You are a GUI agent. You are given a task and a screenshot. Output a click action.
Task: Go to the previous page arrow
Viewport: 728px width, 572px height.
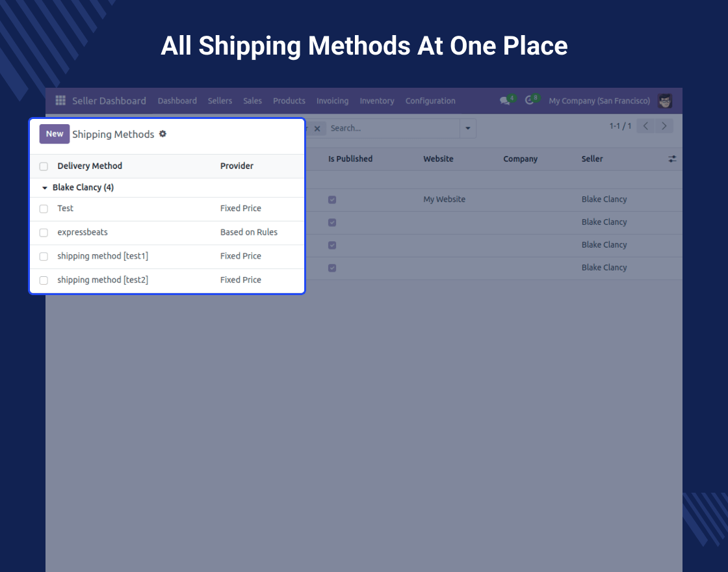[645, 126]
